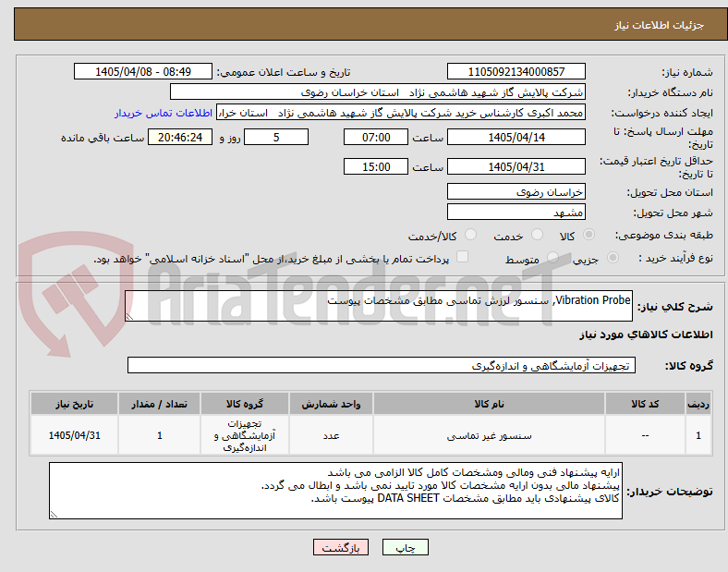Click the remaining days field showing 5
728x572 pixels.
(276, 137)
